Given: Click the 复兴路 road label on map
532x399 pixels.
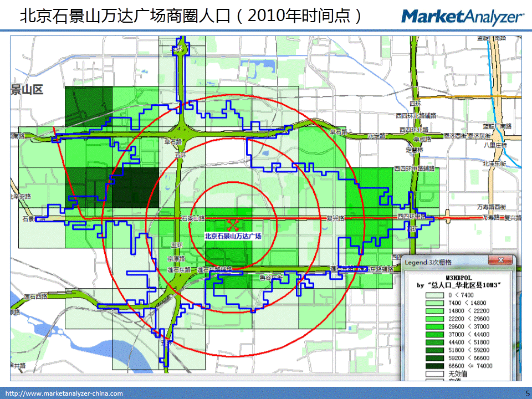Looking at the screenshot, I should click(x=336, y=218).
